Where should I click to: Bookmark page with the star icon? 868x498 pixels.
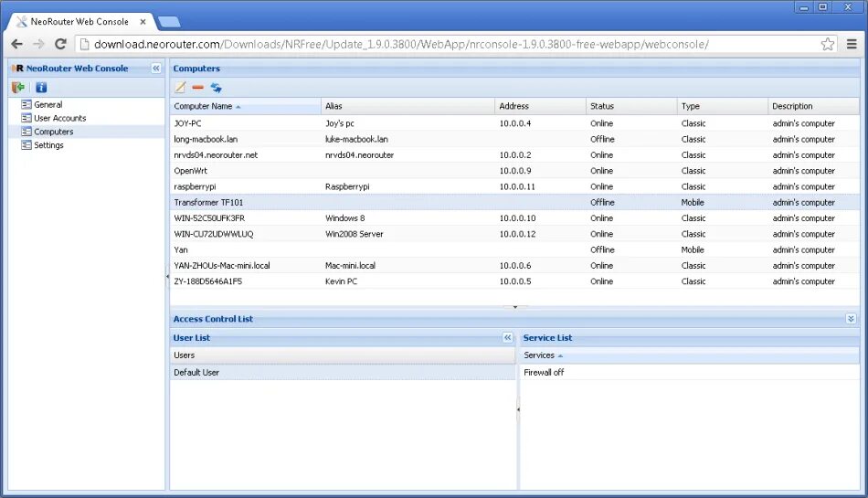tap(828, 44)
